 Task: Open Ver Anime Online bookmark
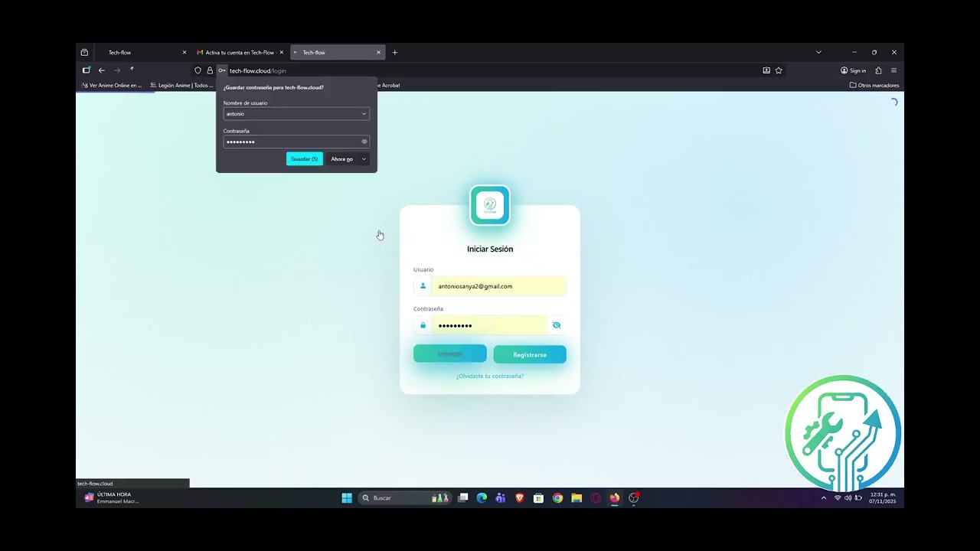pyautogui.click(x=112, y=85)
